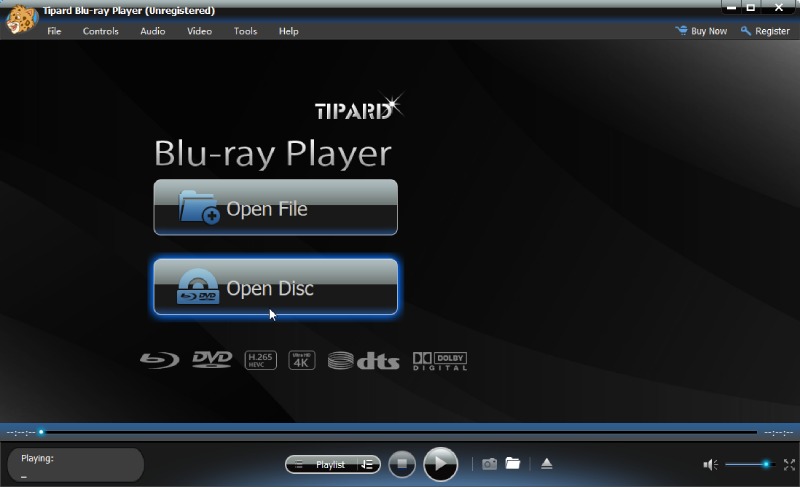Click the volume slider

[750, 465]
